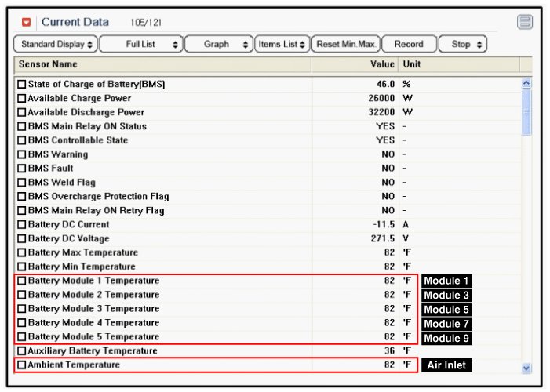Click the scrollbar down arrow
550x392 pixels.
click(526, 366)
